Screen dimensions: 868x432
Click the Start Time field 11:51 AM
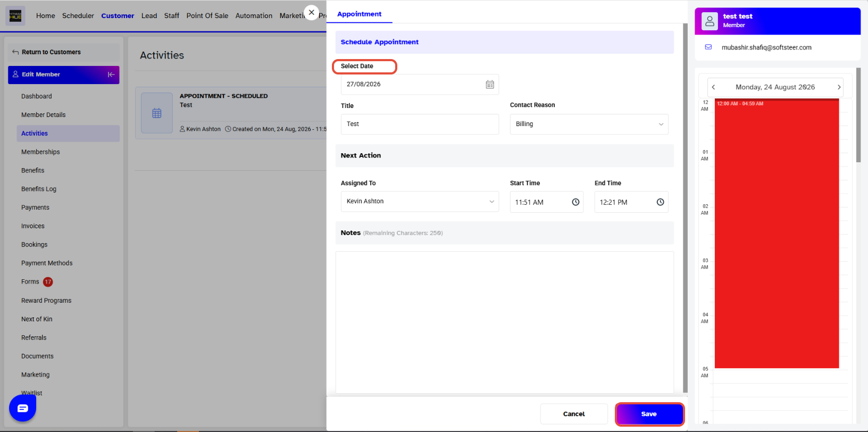click(547, 202)
